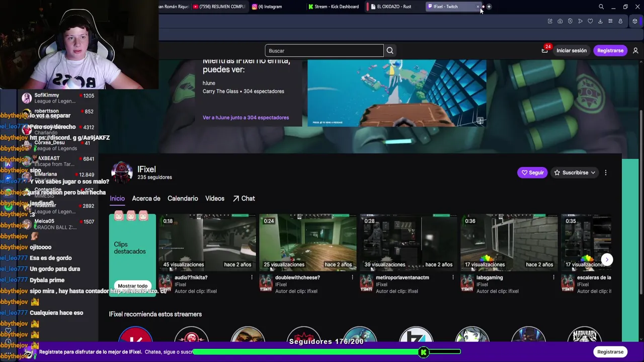
Task: Open the notifications inbox with badge 24
Action: pos(545,50)
